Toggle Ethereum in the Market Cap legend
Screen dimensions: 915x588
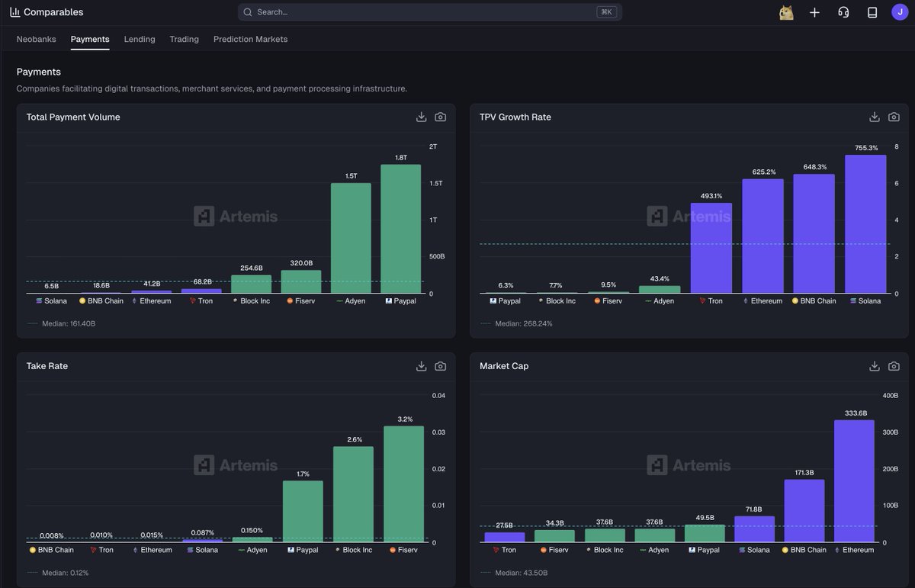[856, 549]
